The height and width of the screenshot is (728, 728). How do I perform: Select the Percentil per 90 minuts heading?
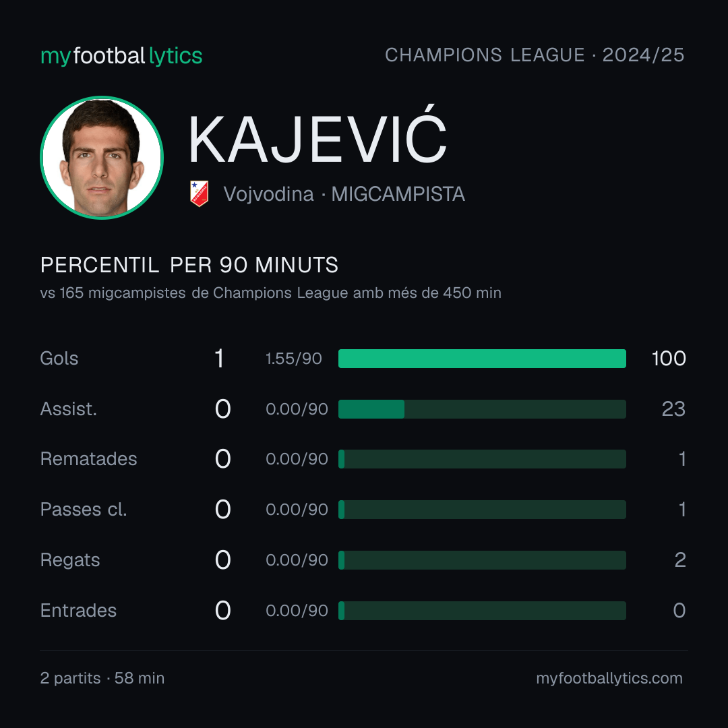coord(189,265)
